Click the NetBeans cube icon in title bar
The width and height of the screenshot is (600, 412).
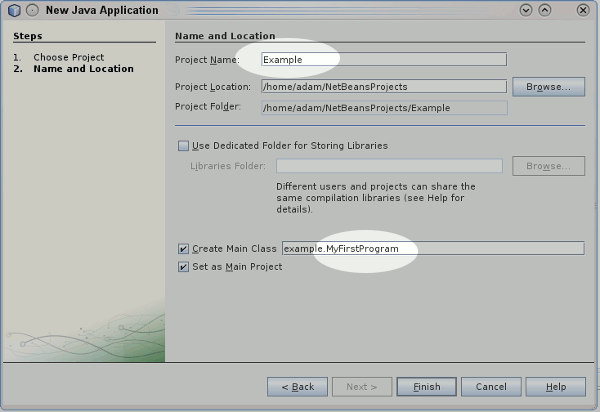(14, 10)
